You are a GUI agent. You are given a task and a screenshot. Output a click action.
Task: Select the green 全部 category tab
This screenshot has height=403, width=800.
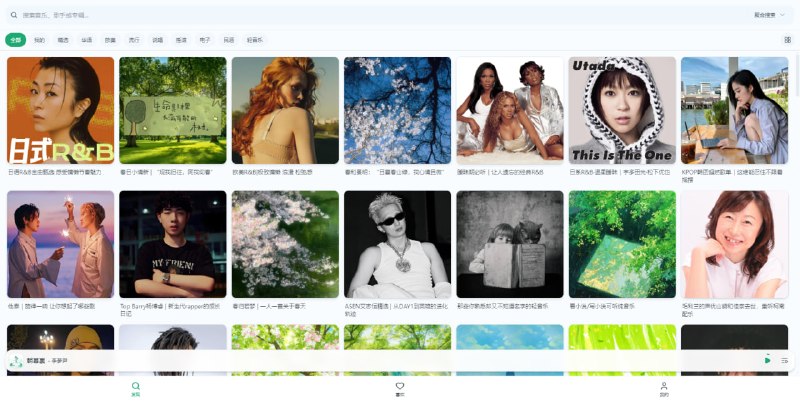pyautogui.click(x=16, y=40)
